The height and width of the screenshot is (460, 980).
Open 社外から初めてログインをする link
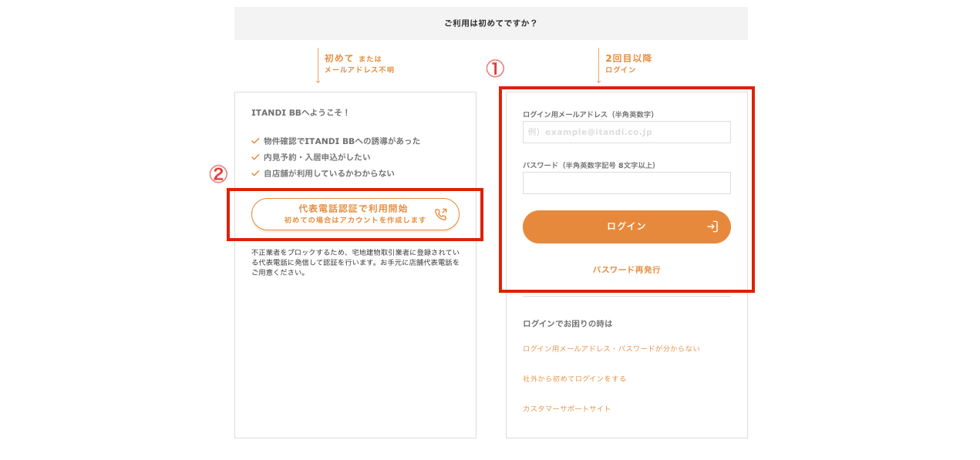(574, 378)
